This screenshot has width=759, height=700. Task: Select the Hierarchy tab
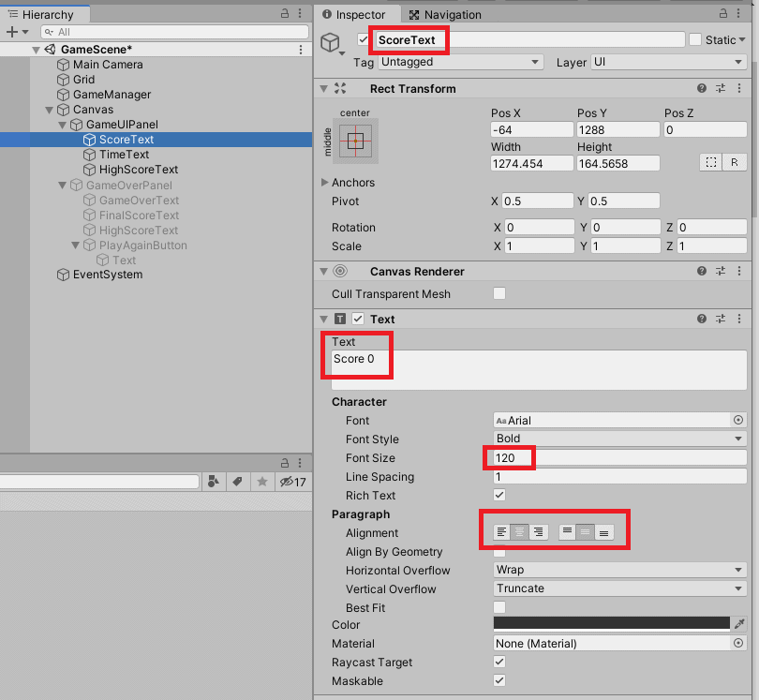coord(45,14)
